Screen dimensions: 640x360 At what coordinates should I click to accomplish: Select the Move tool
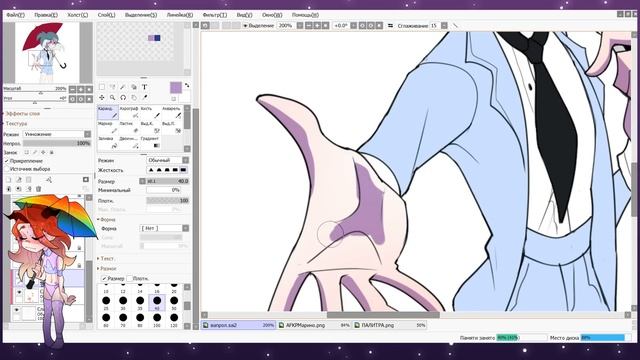coord(102,98)
